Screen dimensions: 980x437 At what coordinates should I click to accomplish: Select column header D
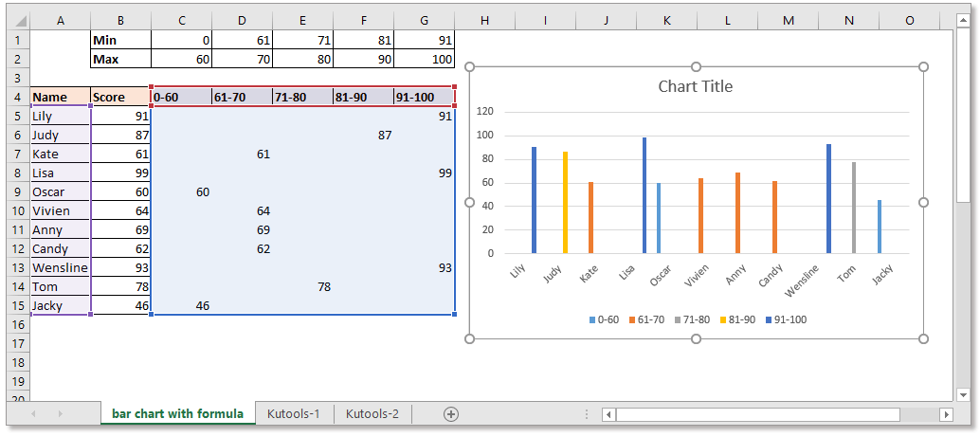coord(242,20)
